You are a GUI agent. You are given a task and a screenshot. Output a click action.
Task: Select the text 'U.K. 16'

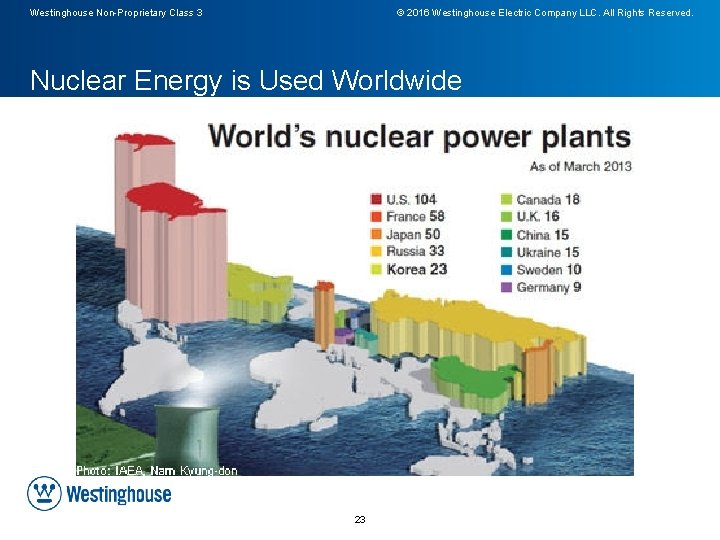point(538,216)
